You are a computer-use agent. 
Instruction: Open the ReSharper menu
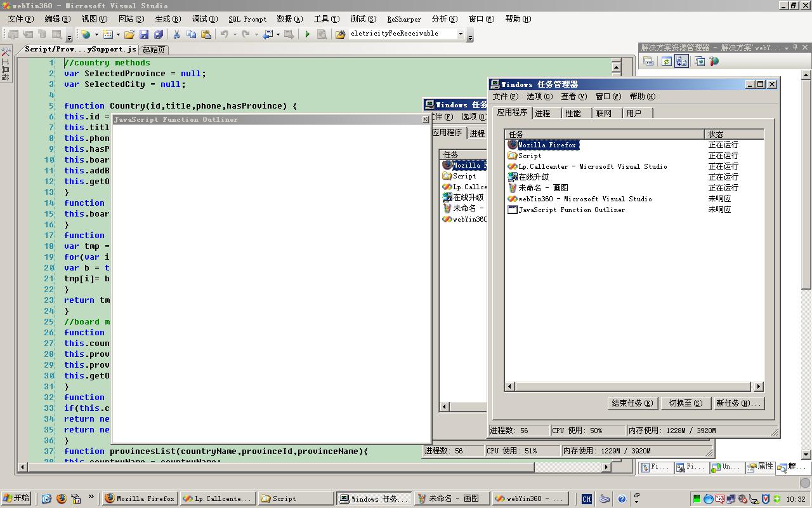pos(404,19)
